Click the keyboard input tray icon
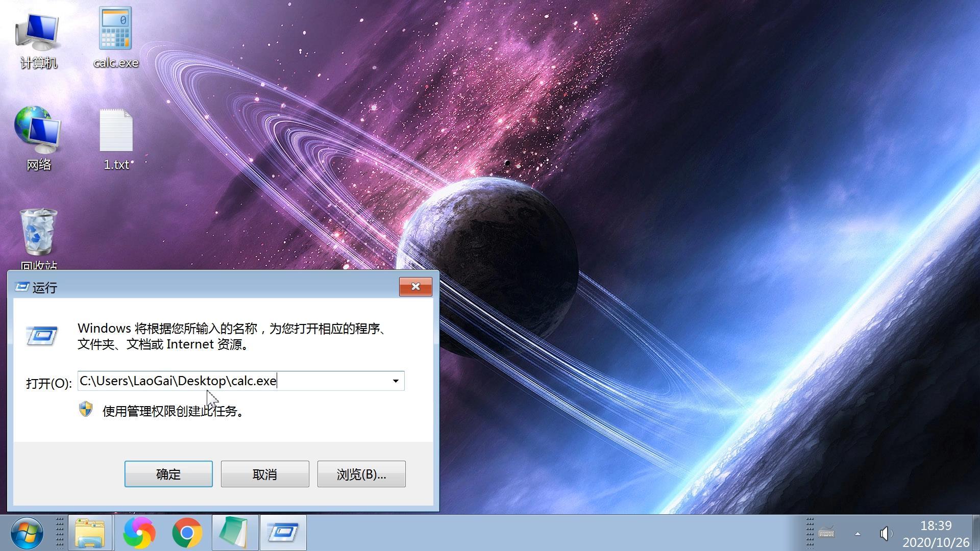 826,534
